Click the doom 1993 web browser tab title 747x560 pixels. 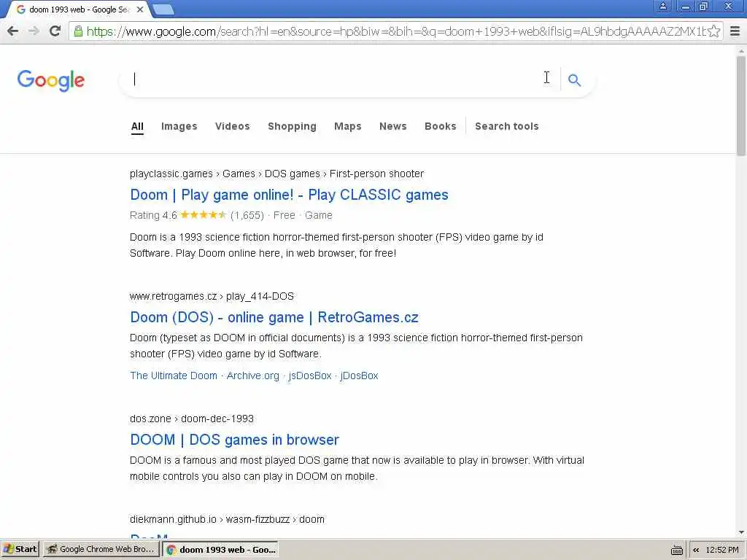(x=79, y=9)
